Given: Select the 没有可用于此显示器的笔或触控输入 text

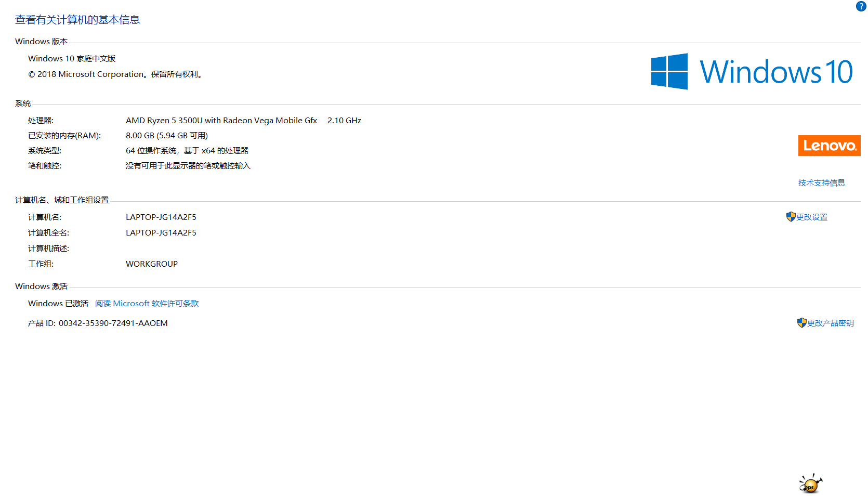Looking at the screenshot, I should 188,165.
